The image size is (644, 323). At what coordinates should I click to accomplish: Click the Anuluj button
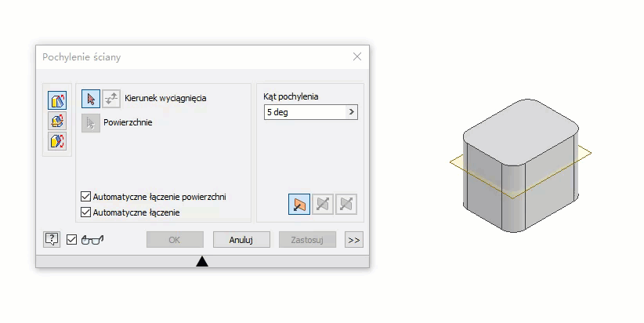point(241,240)
